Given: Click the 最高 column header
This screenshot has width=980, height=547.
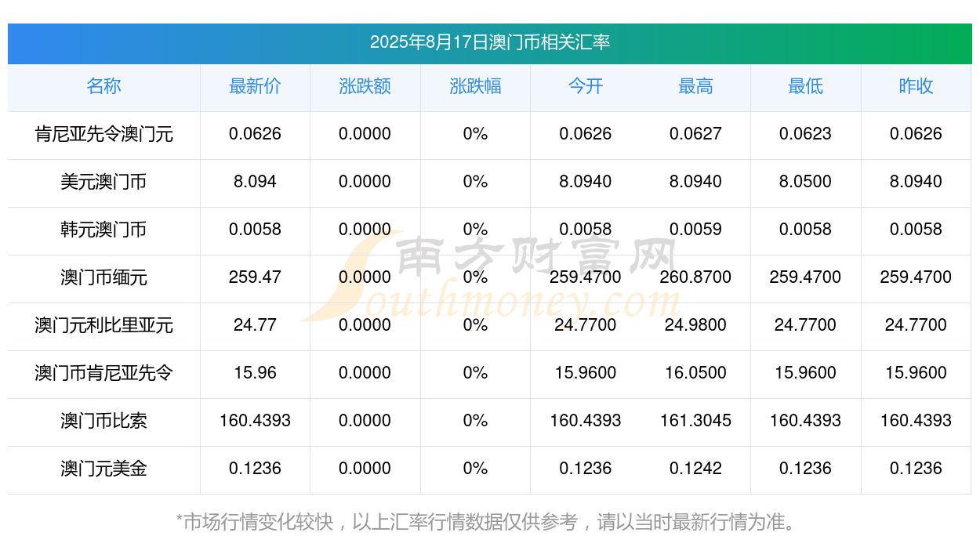Looking at the screenshot, I should 695,86.
